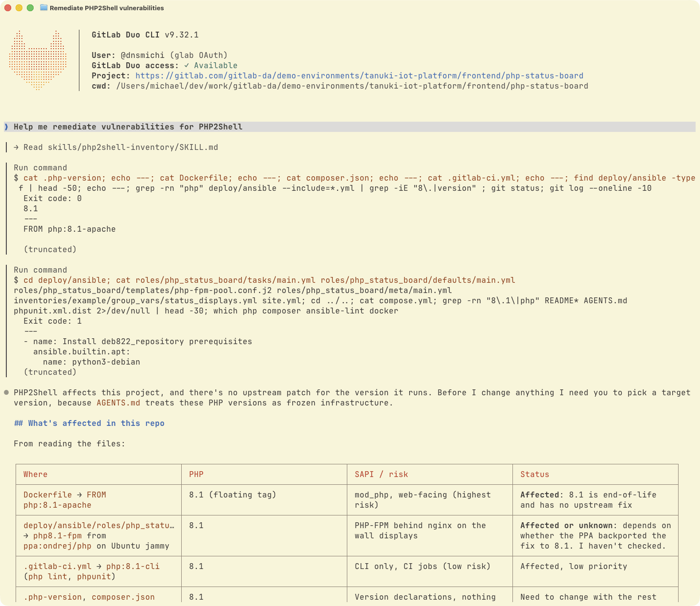Minimize the window using the yellow button
Image resolution: width=700 pixels, height=606 pixels.
[19, 8]
